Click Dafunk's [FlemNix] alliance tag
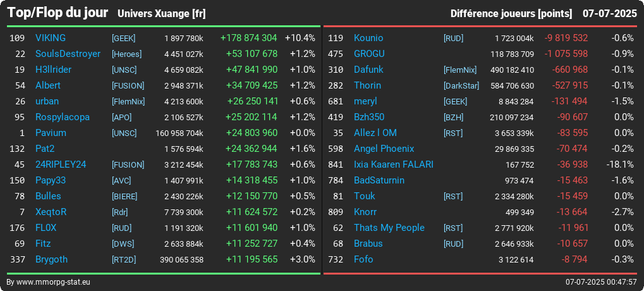 [x=460, y=70]
